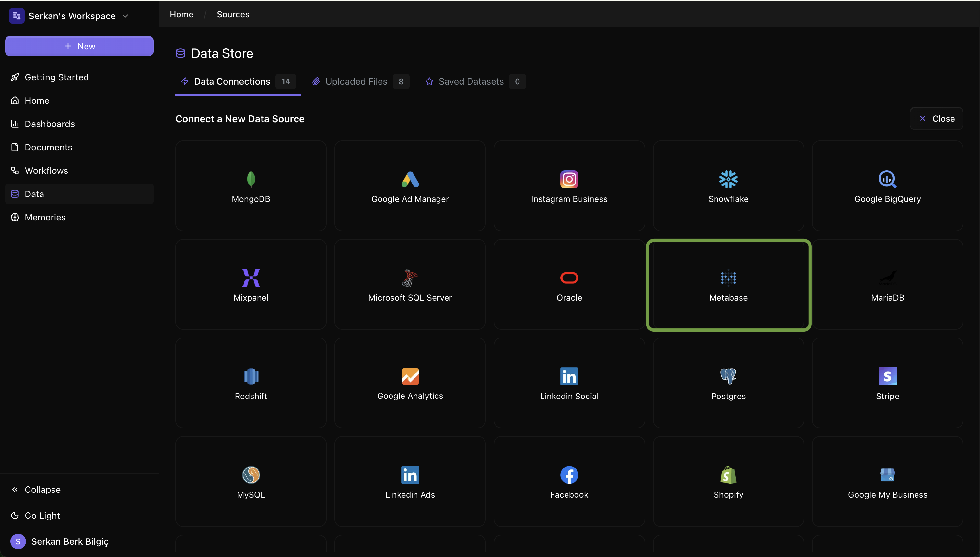The width and height of the screenshot is (980, 557).
Task: Choose the Postgres elephant icon
Action: coord(728,376)
